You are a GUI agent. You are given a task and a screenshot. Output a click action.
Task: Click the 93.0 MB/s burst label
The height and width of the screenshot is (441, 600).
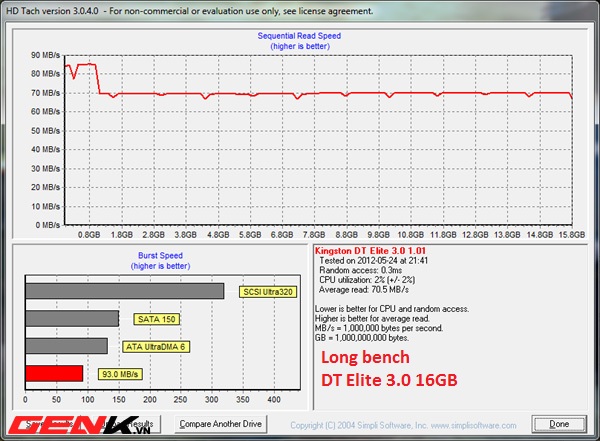click(120, 374)
